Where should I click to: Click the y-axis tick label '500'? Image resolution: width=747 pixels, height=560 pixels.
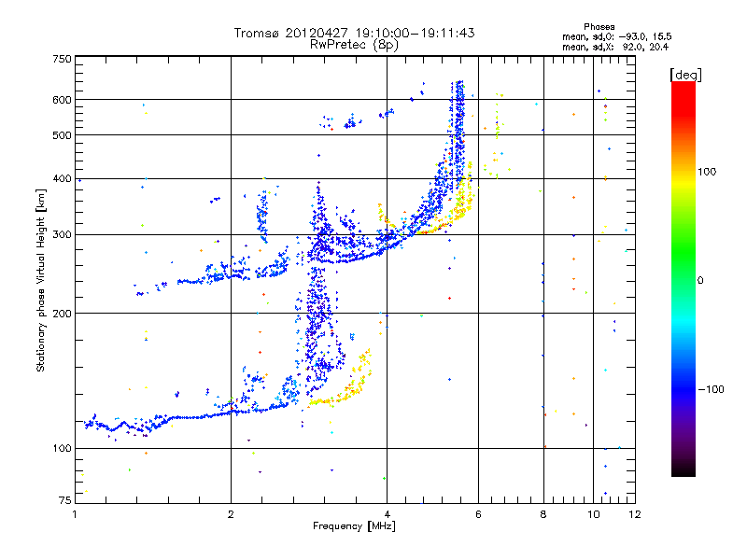(62, 135)
